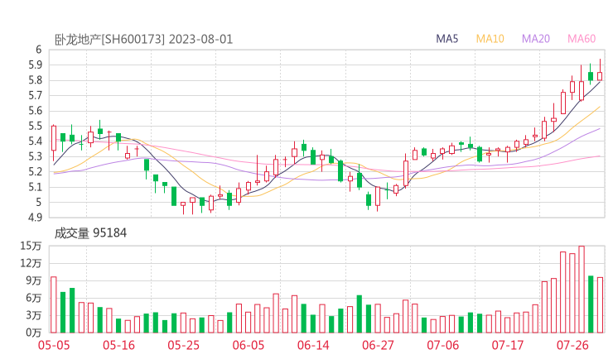Click the 12万 volume axis label
Image resolution: width=613 pixels, height=364 pixels.
(x=31, y=263)
